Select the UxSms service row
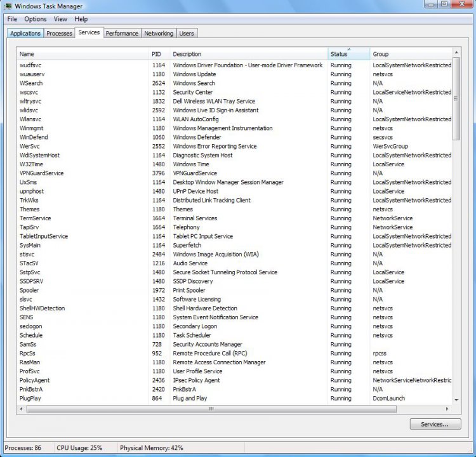The height and width of the screenshot is (457, 476). click(x=234, y=182)
